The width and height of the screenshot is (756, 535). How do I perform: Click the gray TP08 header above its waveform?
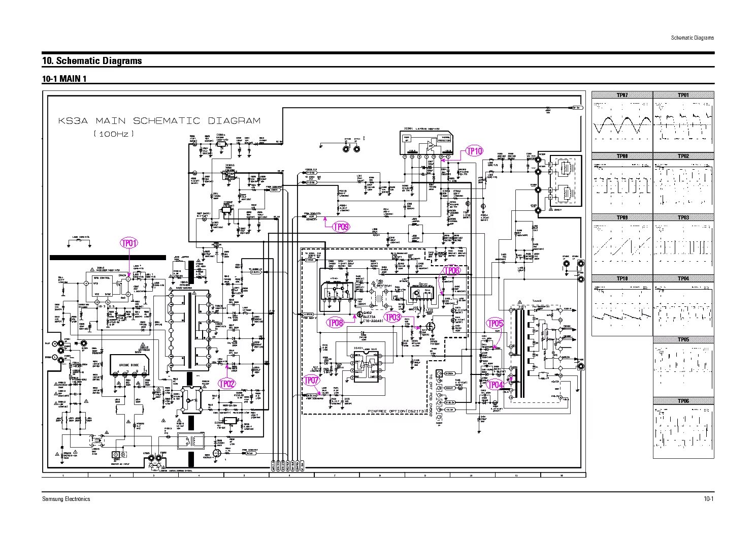(x=622, y=156)
